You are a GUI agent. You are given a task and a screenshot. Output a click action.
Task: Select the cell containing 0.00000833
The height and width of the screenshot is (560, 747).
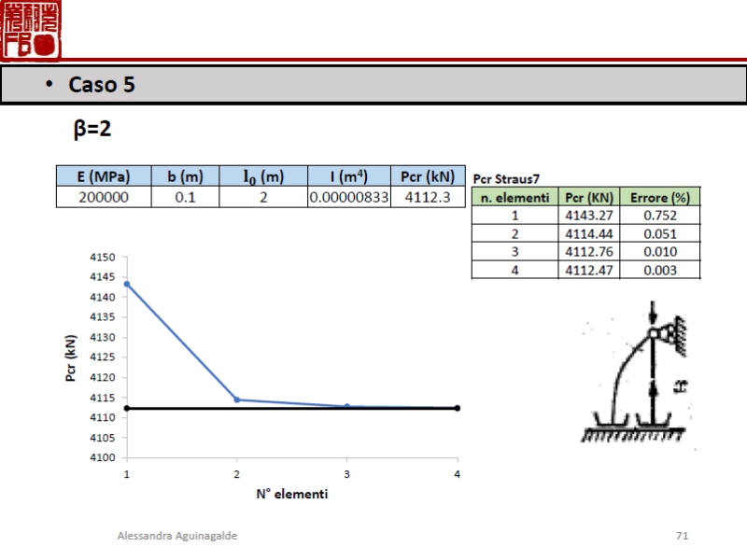(x=348, y=197)
